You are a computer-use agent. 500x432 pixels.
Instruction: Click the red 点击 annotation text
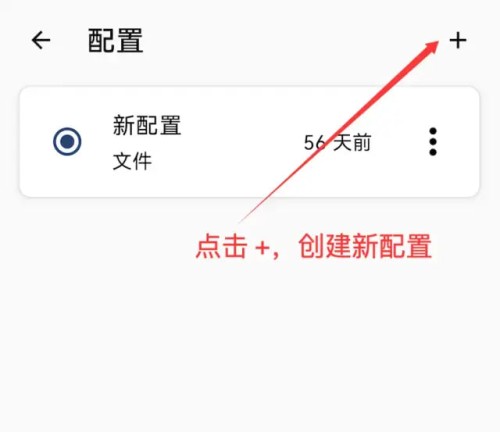(x=221, y=246)
